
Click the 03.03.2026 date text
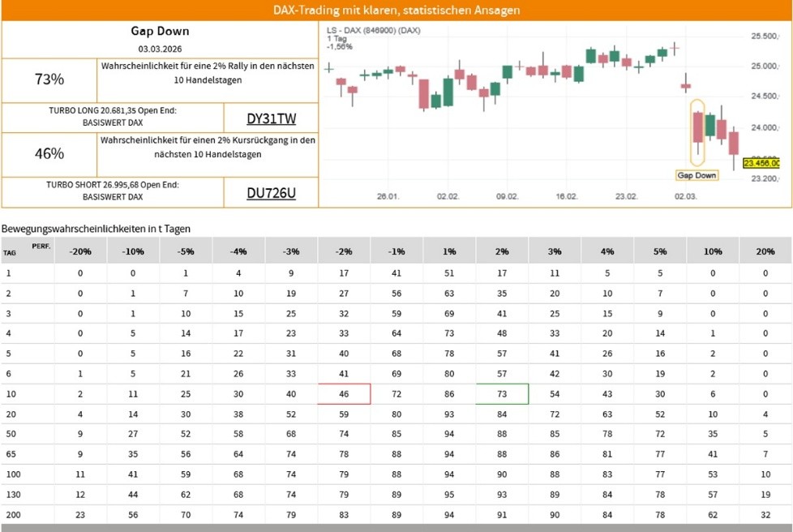[x=160, y=49]
